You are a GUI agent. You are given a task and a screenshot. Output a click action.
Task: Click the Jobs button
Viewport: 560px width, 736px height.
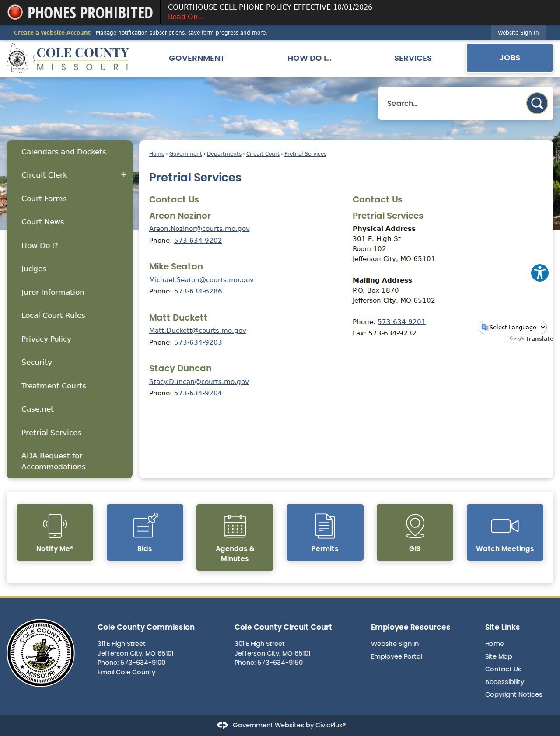pyautogui.click(x=510, y=58)
